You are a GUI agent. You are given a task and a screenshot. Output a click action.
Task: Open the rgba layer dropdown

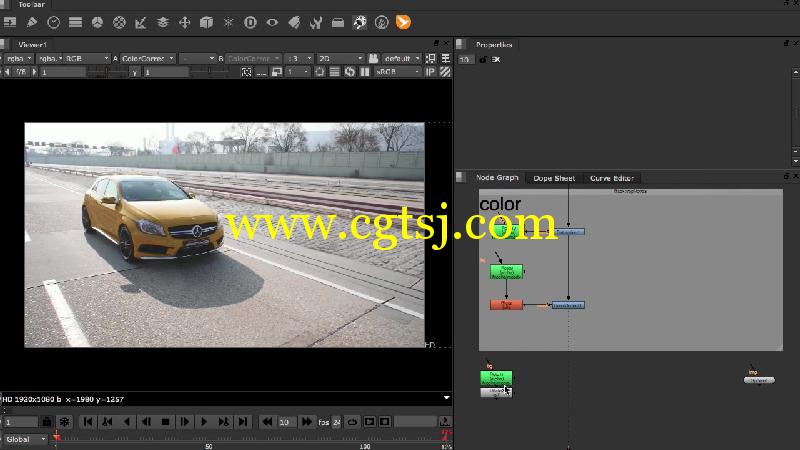19,59
